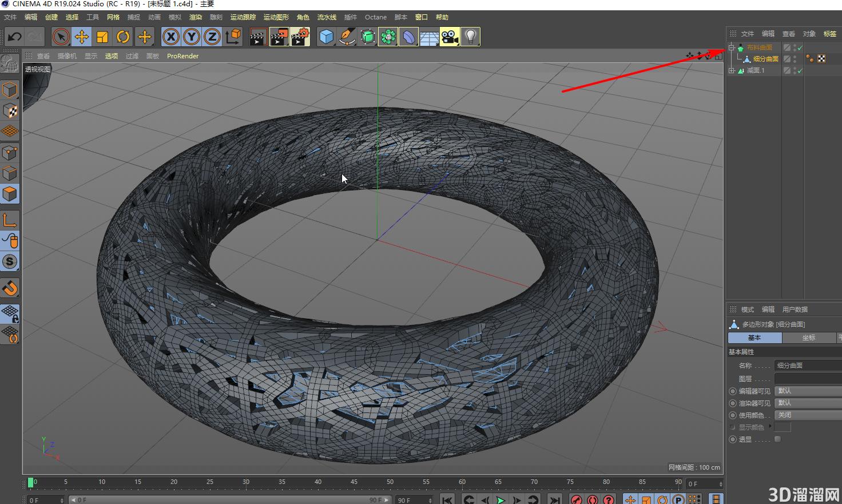842x504 pixels.
Task: Open the 编辑器可见 dropdown
Action: [808, 391]
